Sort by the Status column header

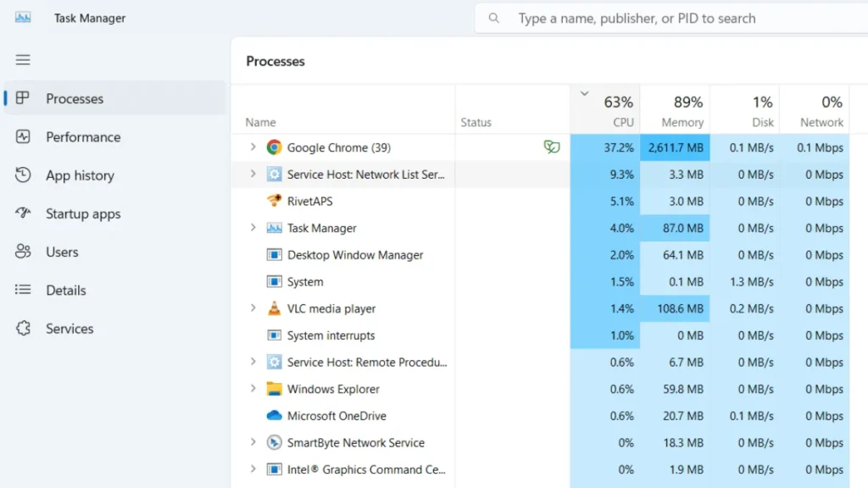click(512, 110)
